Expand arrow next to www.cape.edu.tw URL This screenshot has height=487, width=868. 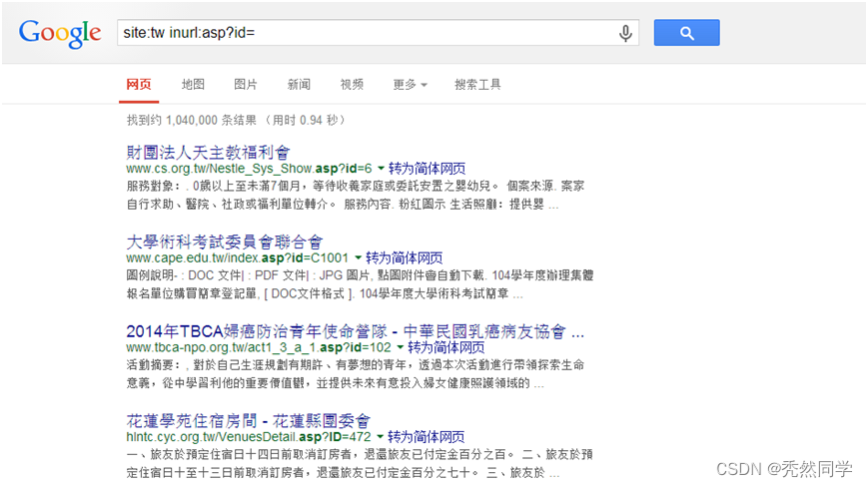tap(359, 257)
